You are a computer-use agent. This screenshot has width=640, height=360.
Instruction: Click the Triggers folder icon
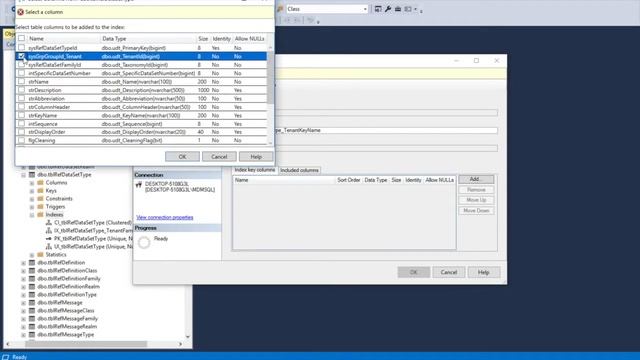point(40,207)
